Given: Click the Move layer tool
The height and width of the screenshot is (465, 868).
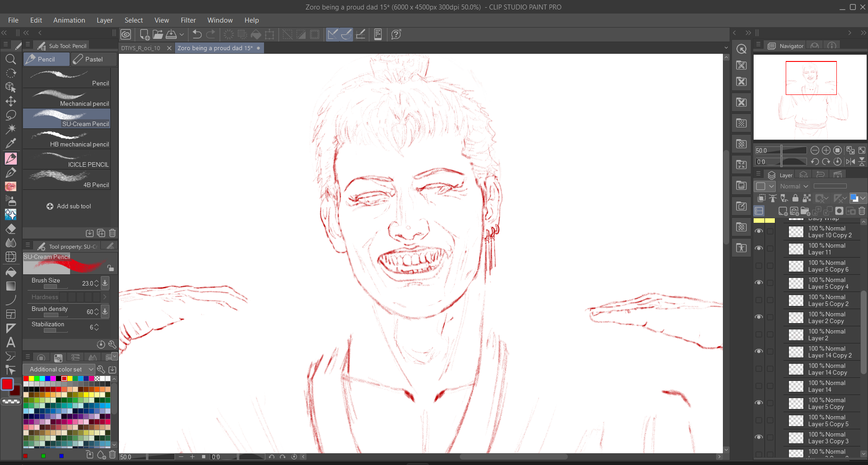Looking at the screenshot, I should click(11, 101).
